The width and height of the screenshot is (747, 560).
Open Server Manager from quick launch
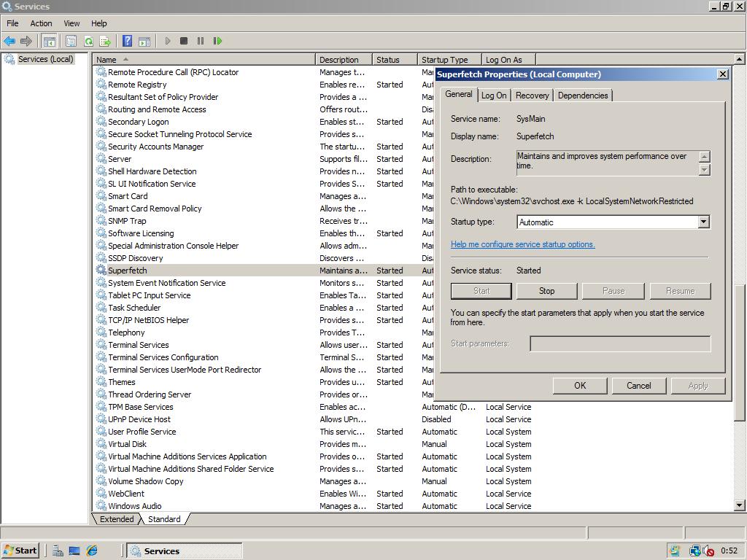(58, 551)
